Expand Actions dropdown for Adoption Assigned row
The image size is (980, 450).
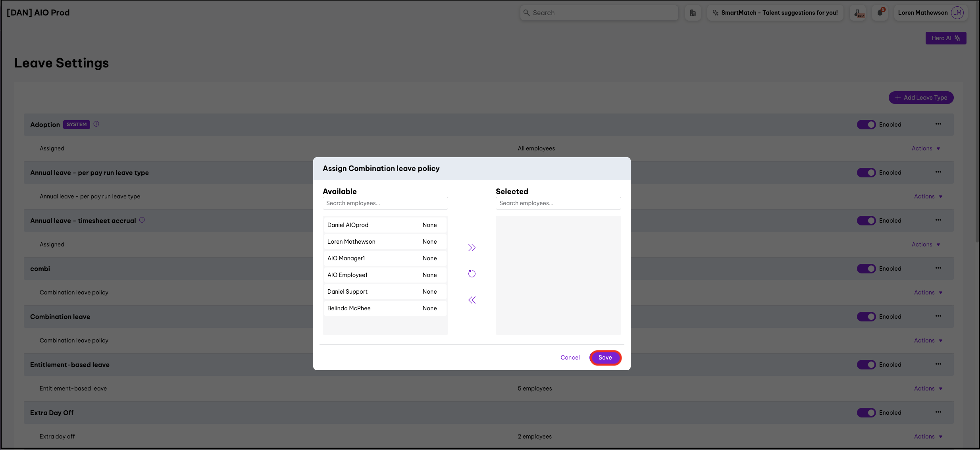pyautogui.click(x=926, y=148)
